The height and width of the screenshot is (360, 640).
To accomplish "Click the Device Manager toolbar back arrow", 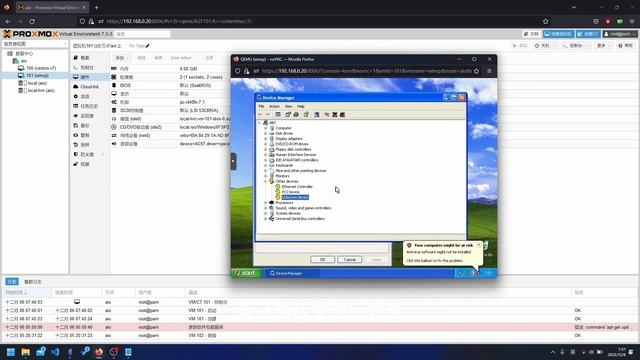I will 260,115.
